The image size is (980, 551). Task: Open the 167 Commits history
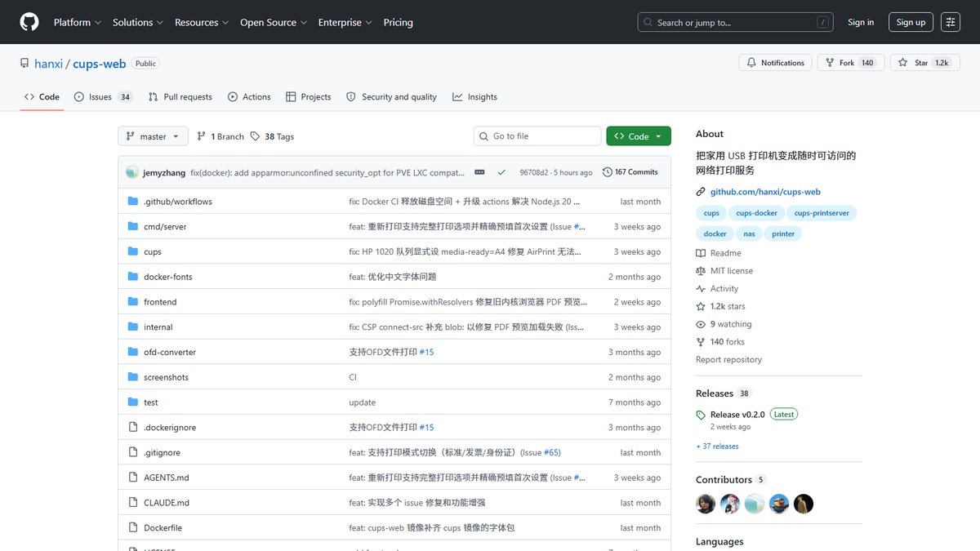point(630,172)
